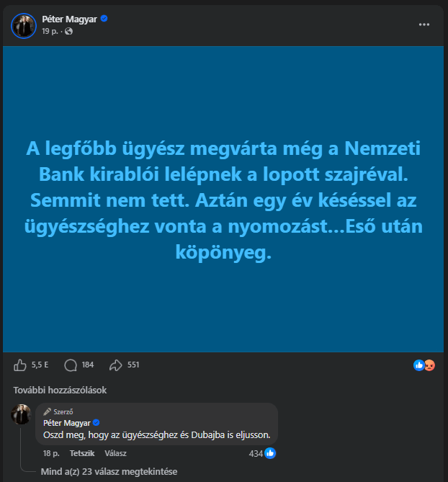Like the post with thumbs-up icon
The height and width of the screenshot is (482, 448).
click(20, 365)
